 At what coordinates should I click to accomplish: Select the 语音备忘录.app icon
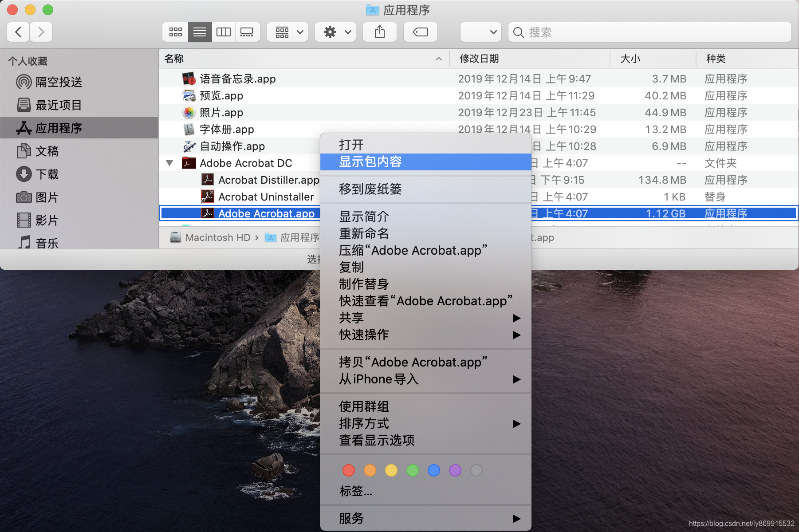[x=189, y=79]
